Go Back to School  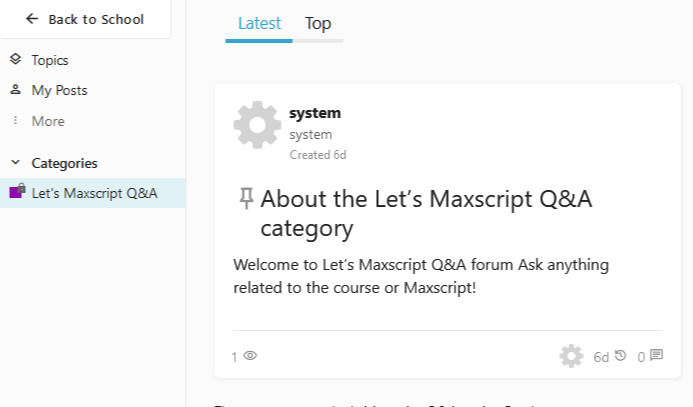[85, 19]
